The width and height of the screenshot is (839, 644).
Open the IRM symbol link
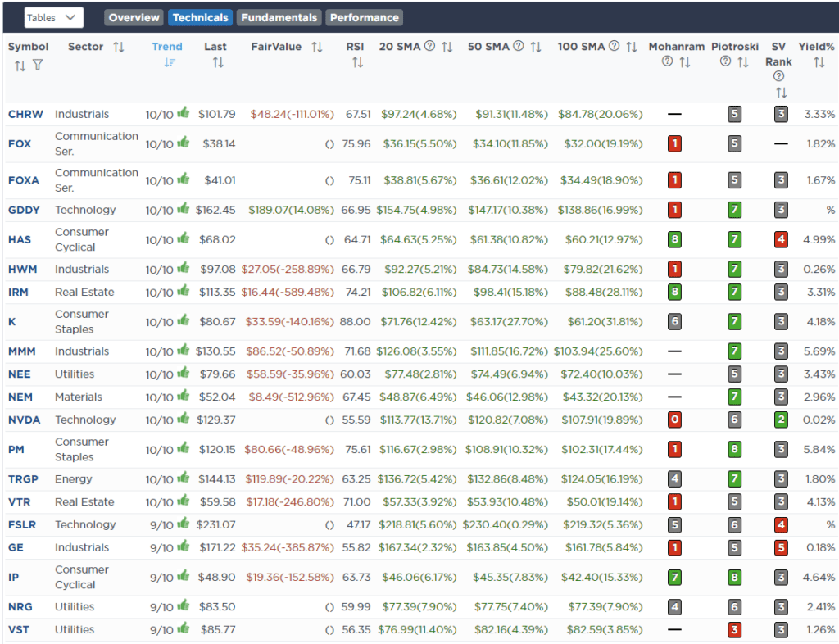pos(18,292)
